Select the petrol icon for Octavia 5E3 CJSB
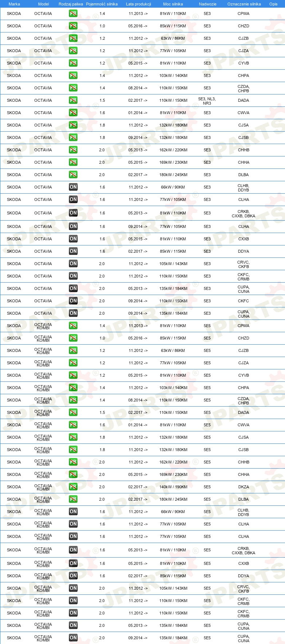This screenshot has height=644, width=285. pos(73,137)
